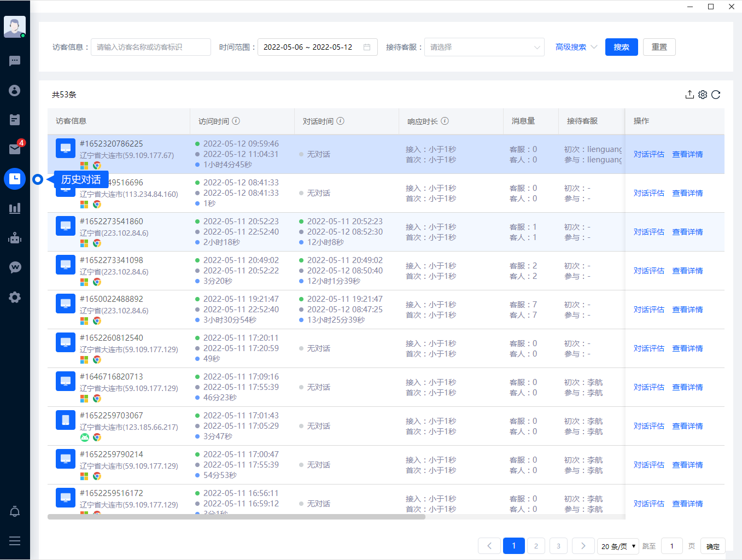Refresh the conversation list

[x=716, y=95]
